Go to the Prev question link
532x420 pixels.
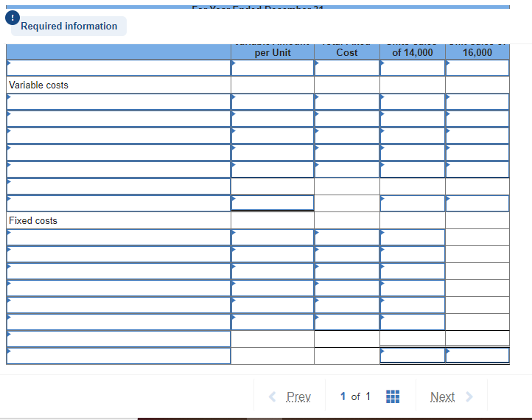pos(298,396)
